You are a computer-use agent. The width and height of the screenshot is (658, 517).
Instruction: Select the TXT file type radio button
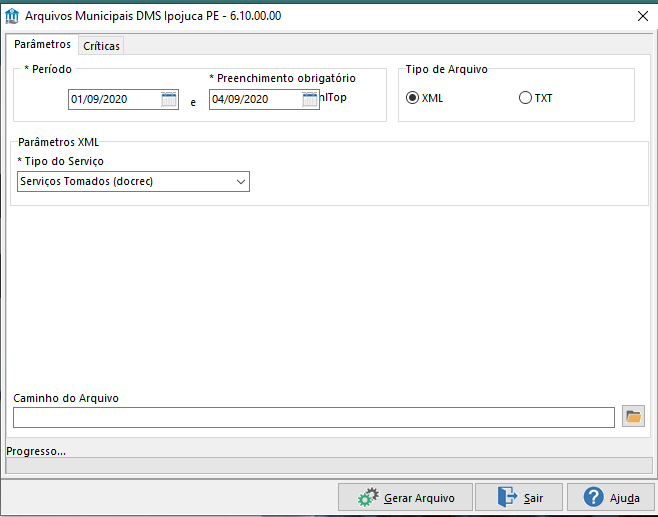pyautogui.click(x=525, y=98)
